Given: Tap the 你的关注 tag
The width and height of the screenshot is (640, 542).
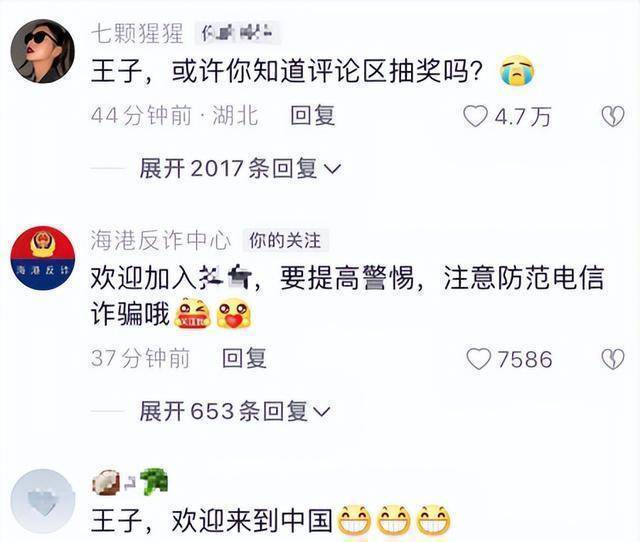Looking at the screenshot, I should click(x=285, y=240).
